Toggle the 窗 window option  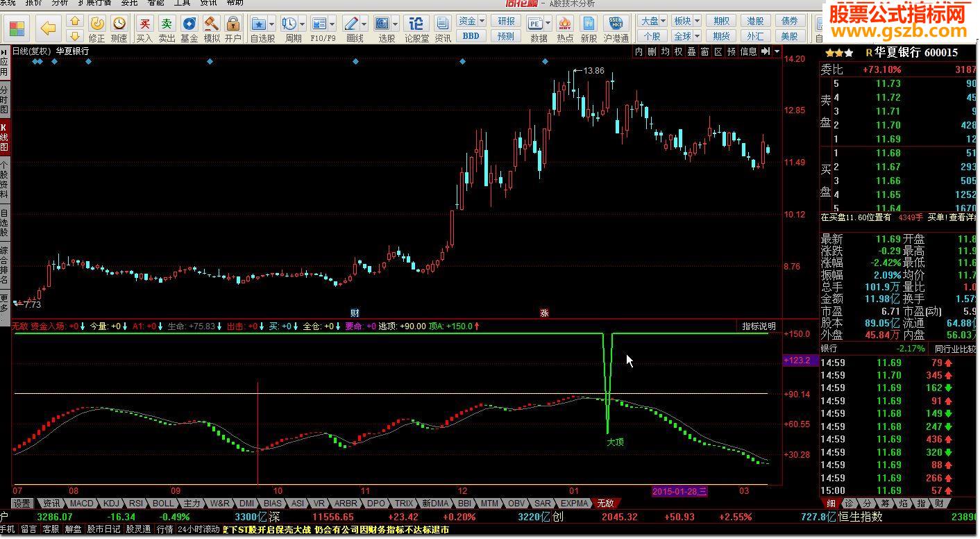coord(705,51)
